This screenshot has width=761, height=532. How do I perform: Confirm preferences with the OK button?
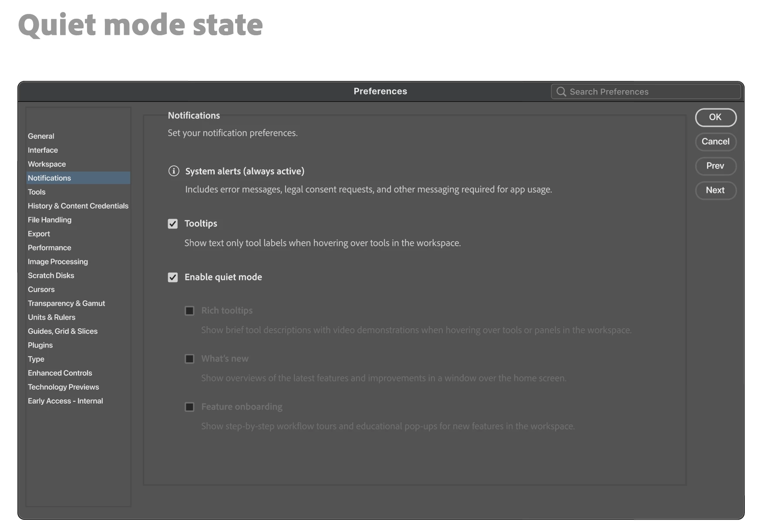[x=716, y=118]
